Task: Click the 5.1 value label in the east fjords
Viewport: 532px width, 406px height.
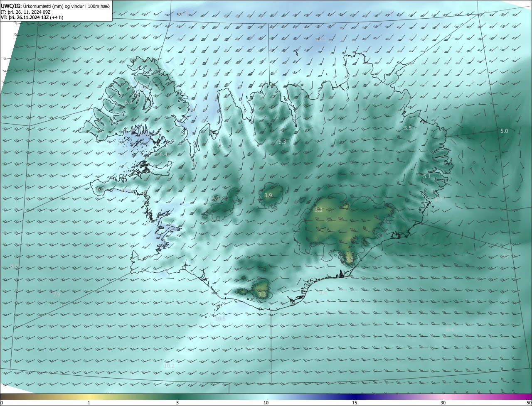Action: [427, 176]
